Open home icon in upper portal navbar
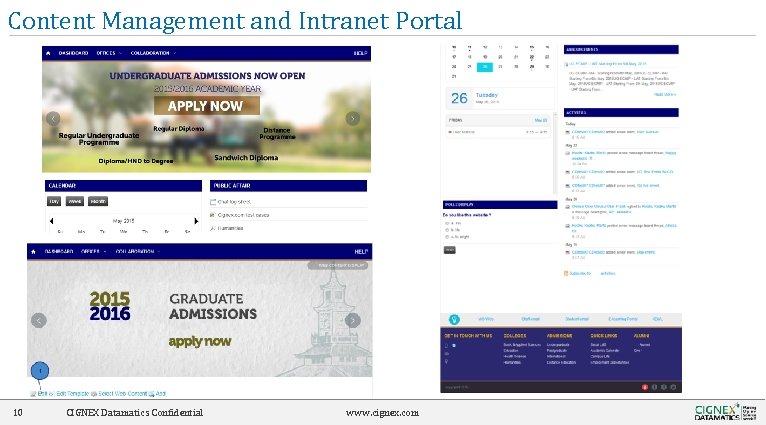The height and width of the screenshot is (425, 766). [48, 53]
